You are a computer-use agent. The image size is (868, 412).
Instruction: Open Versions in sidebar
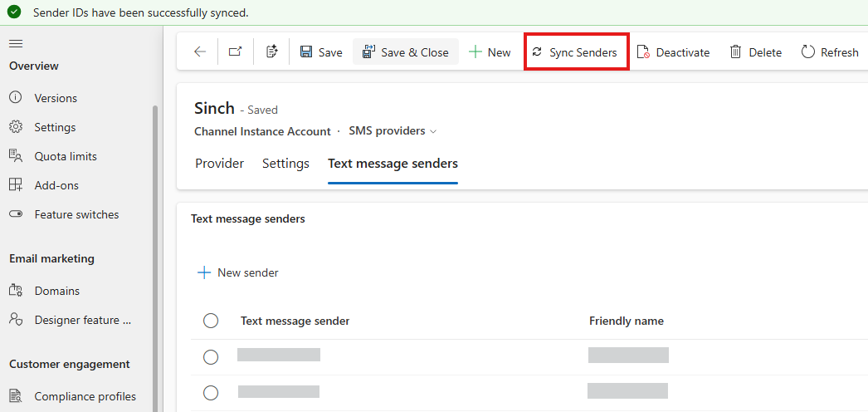click(x=56, y=98)
